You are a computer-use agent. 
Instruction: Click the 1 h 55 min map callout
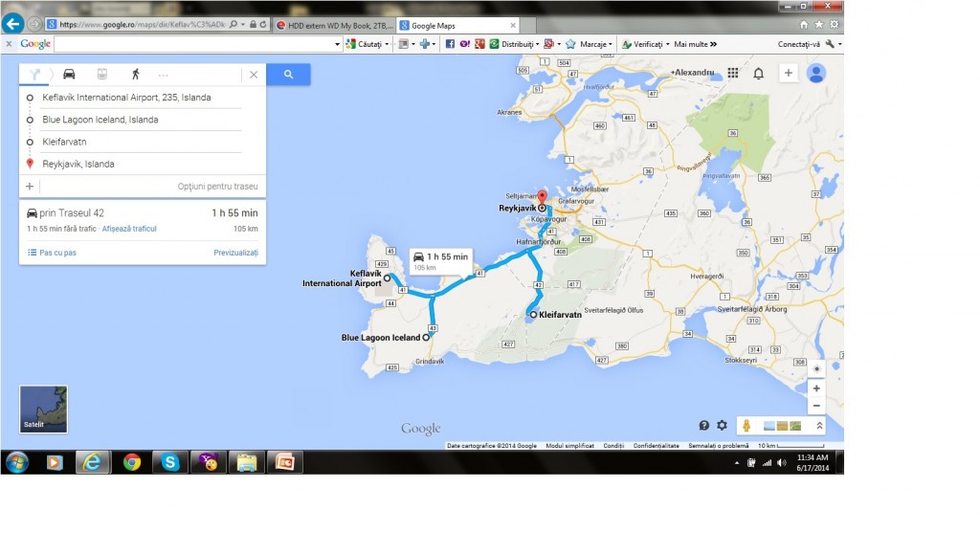[441, 261]
